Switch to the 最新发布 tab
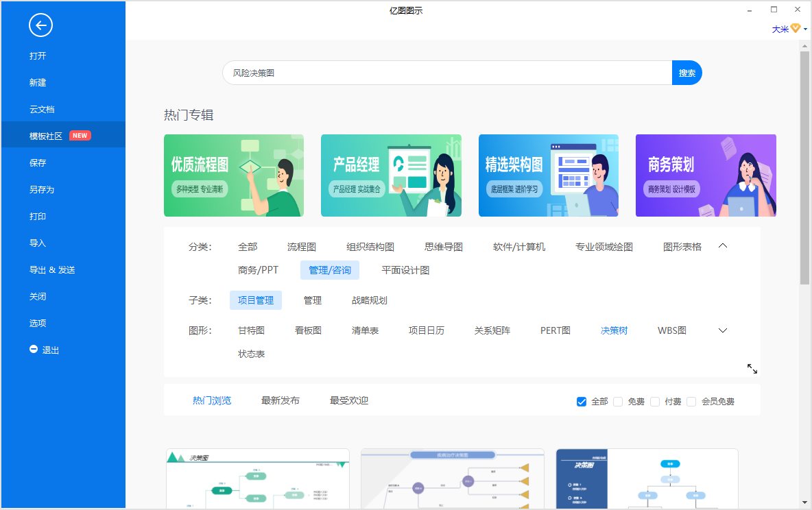 click(280, 400)
